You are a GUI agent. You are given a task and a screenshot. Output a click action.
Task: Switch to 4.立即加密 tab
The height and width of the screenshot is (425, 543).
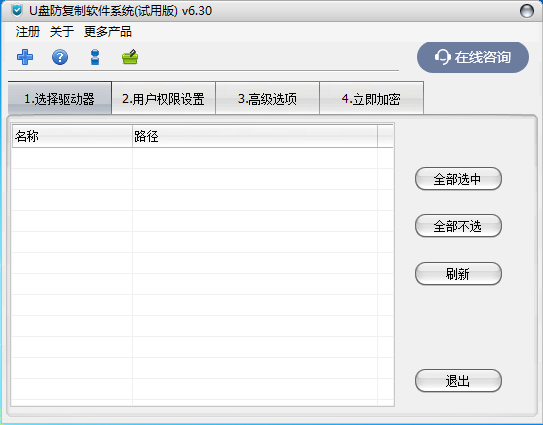(371, 99)
